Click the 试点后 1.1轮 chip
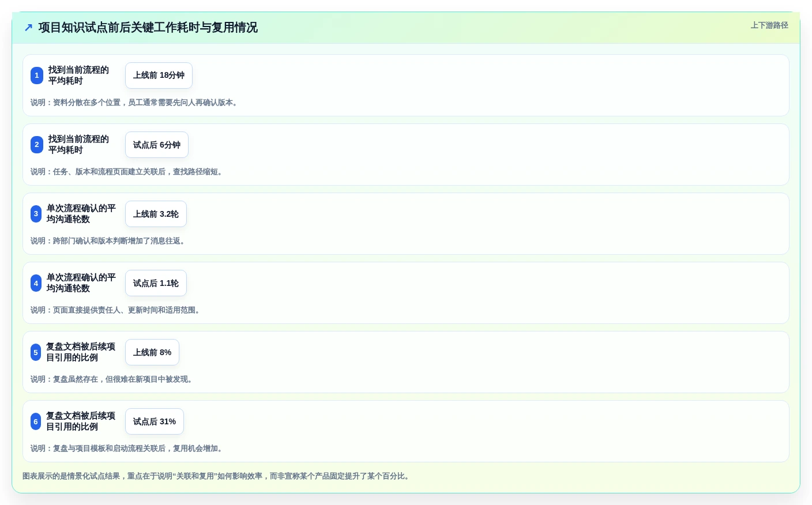Viewport: 812px width, 505px height. click(156, 283)
